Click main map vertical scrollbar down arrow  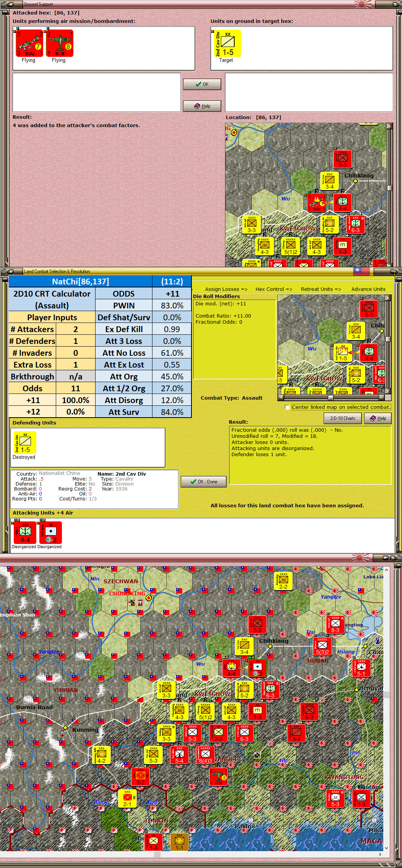coord(386,848)
